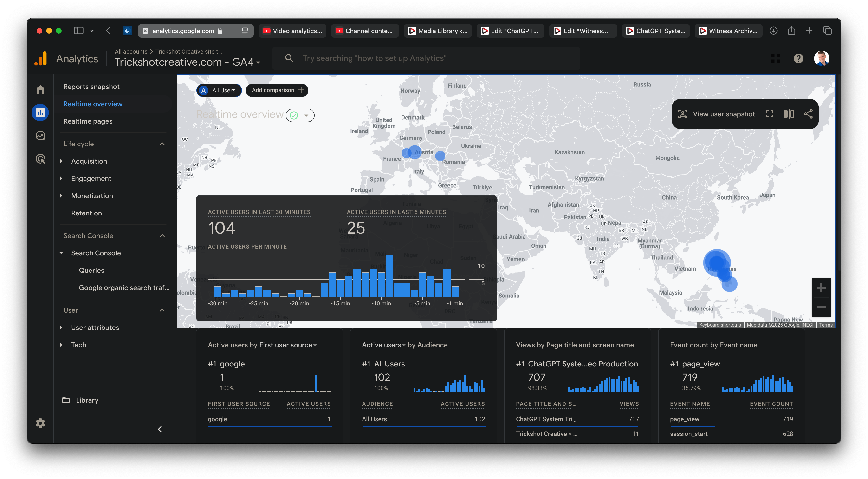Click Add comparison button
The height and width of the screenshot is (479, 868).
click(277, 90)
